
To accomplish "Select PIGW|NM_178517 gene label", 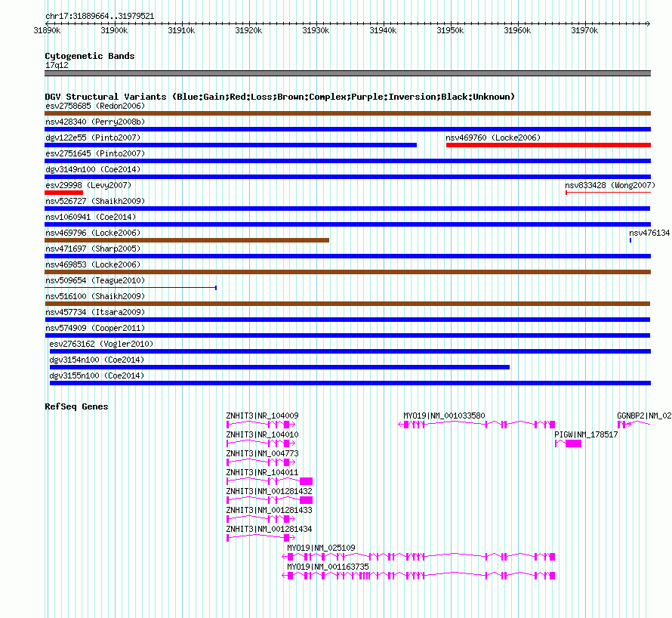I will (586, 435).
